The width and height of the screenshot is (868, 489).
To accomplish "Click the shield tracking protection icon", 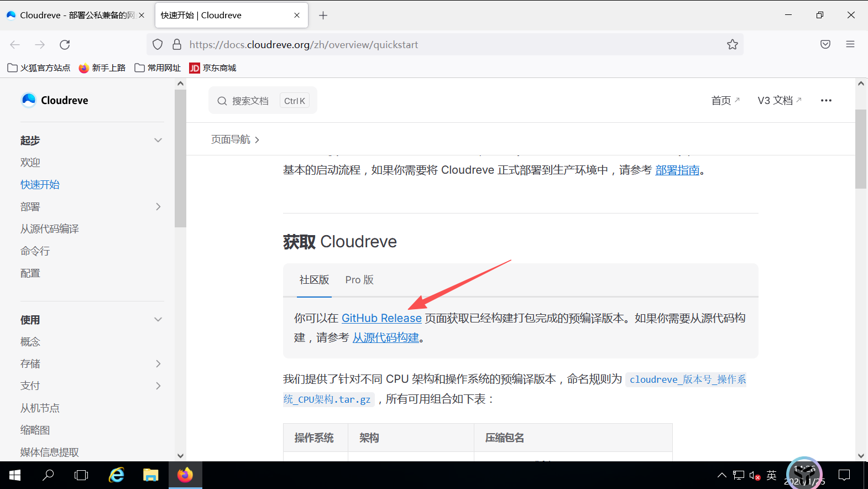I will pyautogui.click(x=158, y=45).
